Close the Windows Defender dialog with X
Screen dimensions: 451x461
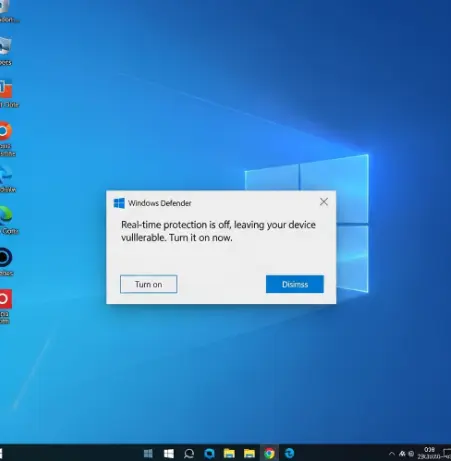click(324, 202)
